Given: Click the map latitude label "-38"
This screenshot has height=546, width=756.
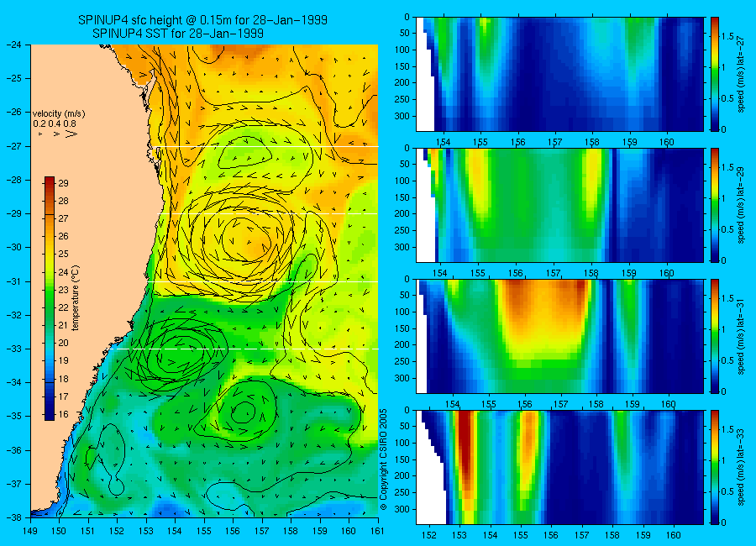Looking at the screenshot, I should 14,517.
